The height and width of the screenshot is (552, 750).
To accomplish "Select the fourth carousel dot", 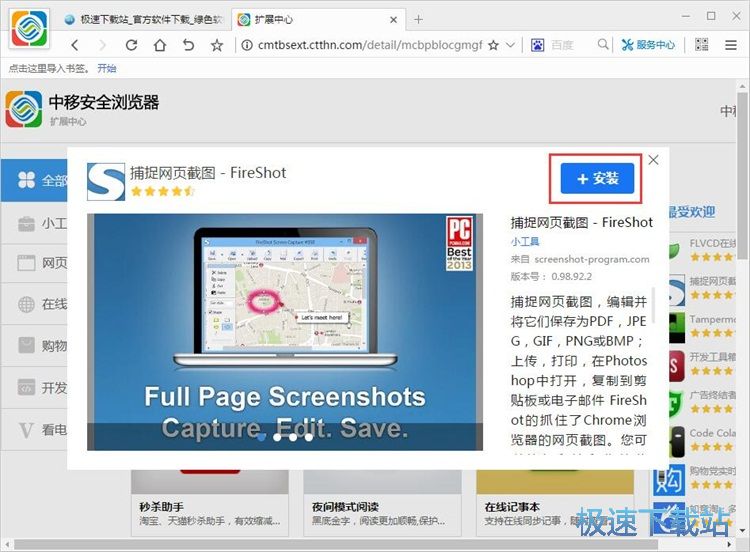I will (309, 437).
